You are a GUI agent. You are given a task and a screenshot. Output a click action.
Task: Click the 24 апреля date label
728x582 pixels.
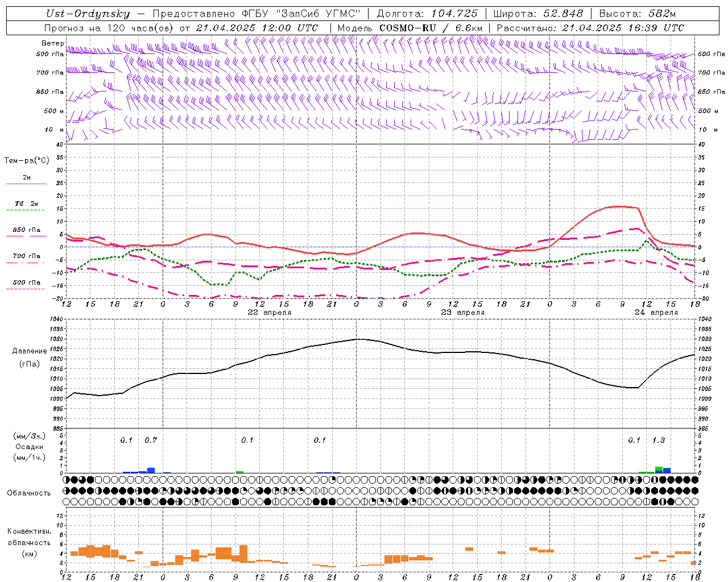click(656, 313)
